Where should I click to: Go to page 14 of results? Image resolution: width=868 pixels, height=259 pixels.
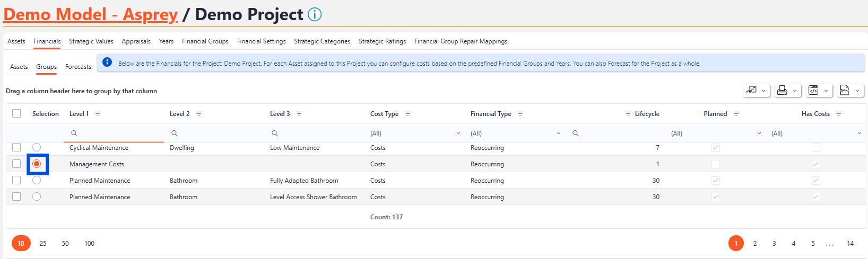tap(850, 244)
